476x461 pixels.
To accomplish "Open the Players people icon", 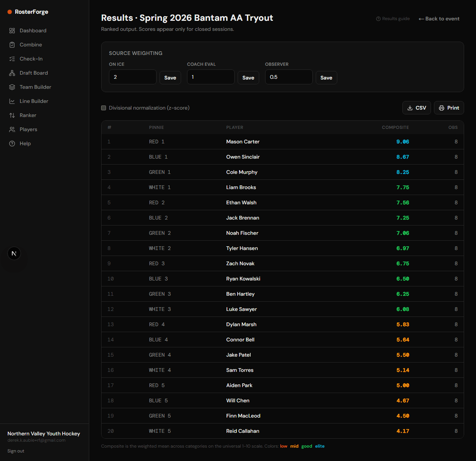I will coord(12,129).
